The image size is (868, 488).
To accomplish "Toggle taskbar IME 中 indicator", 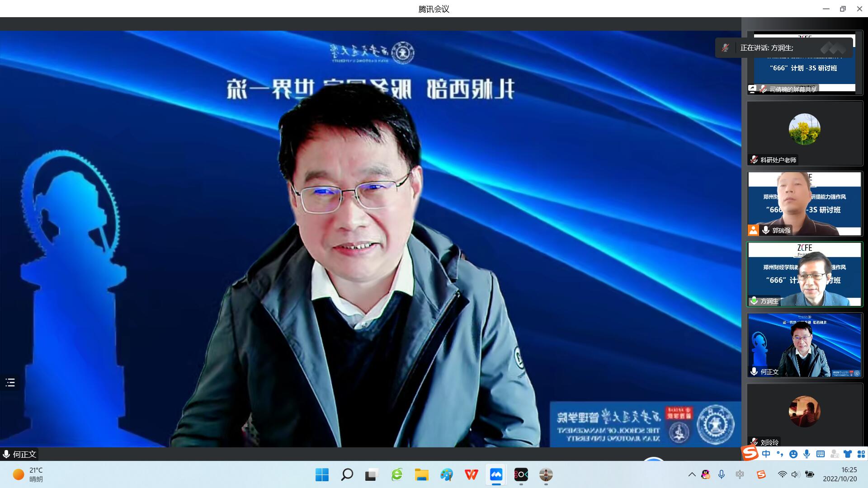I will [x=740, y=474].
